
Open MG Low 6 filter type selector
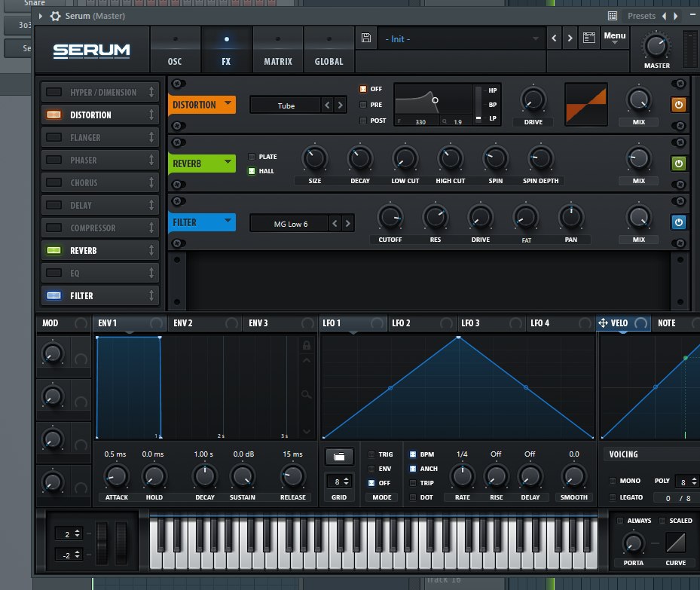[290, 224]
